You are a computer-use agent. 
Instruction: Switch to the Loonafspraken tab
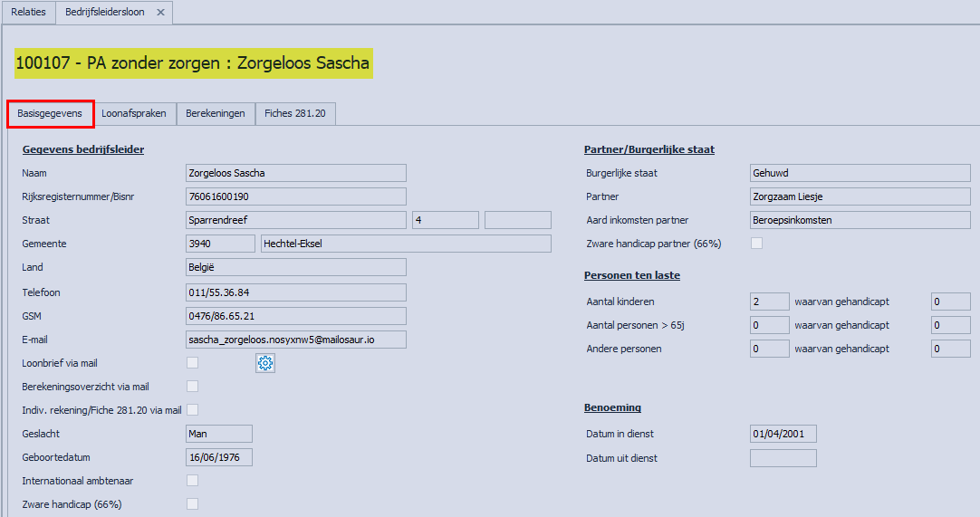(134, 114)
